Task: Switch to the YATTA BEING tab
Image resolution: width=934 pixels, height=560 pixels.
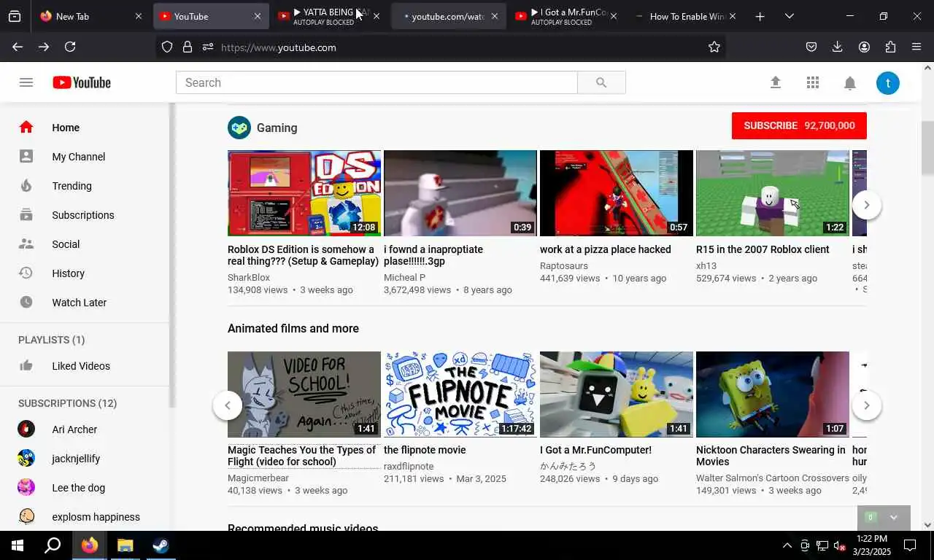Action: tap(330, 16)
